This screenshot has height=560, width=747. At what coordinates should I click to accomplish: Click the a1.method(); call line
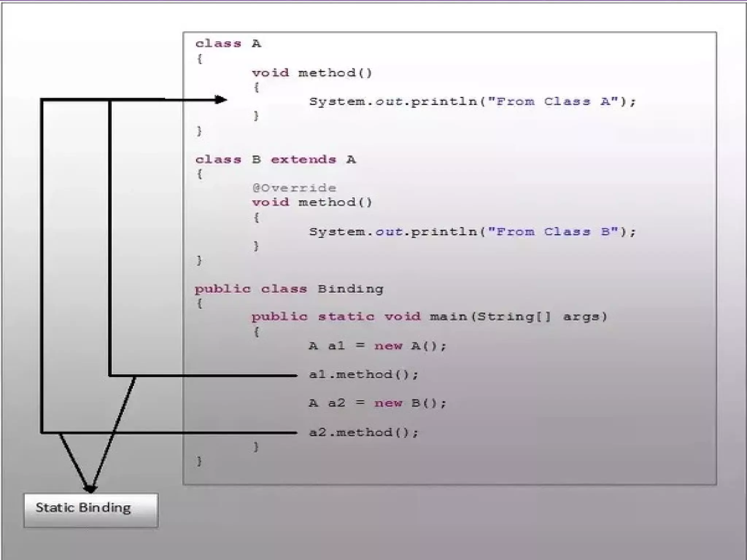[363, 375]
